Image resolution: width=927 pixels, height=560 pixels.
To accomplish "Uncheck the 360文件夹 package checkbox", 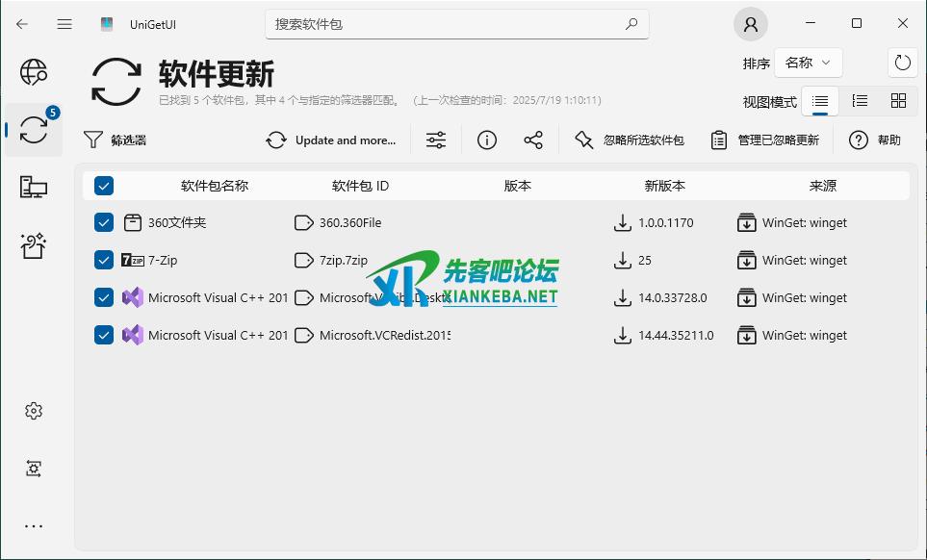I will click(104, 222).
